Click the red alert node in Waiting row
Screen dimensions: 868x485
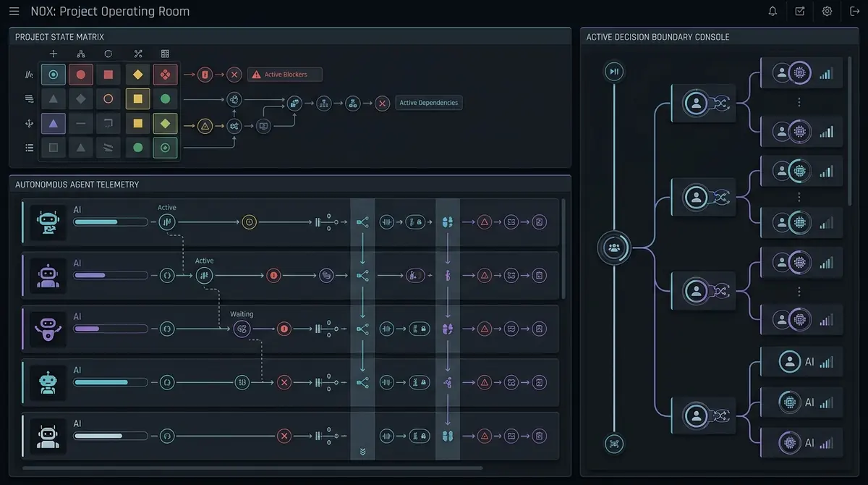coord(284,329)
